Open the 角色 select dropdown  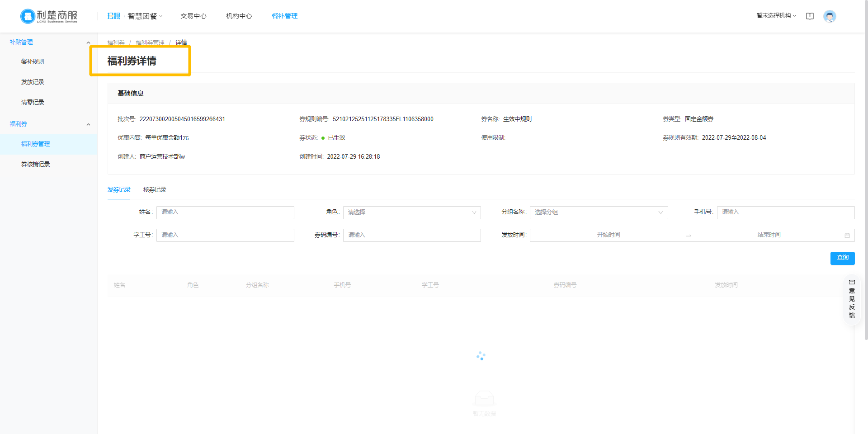(x=412, y=212)
